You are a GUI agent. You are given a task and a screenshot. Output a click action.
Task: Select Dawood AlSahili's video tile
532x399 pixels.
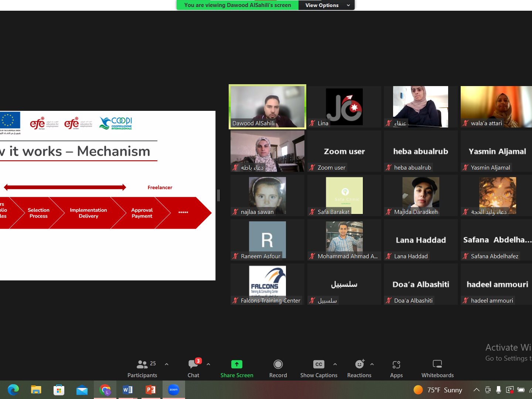(267, 107)
